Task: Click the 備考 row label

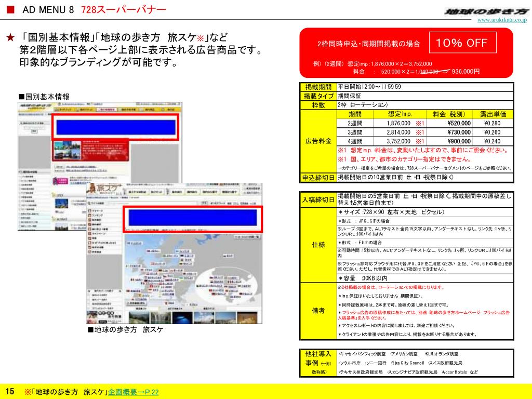Action: pyautogui.click(x=318, y=311)
